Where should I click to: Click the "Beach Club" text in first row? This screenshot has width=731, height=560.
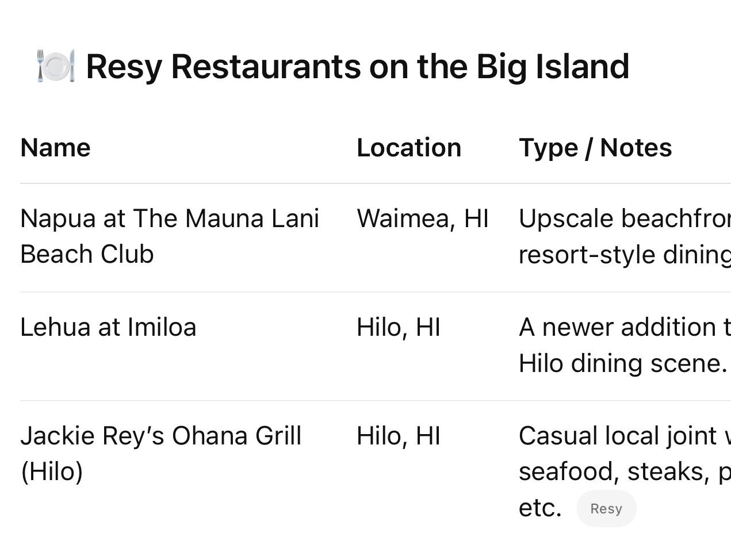tap(87, 255)
